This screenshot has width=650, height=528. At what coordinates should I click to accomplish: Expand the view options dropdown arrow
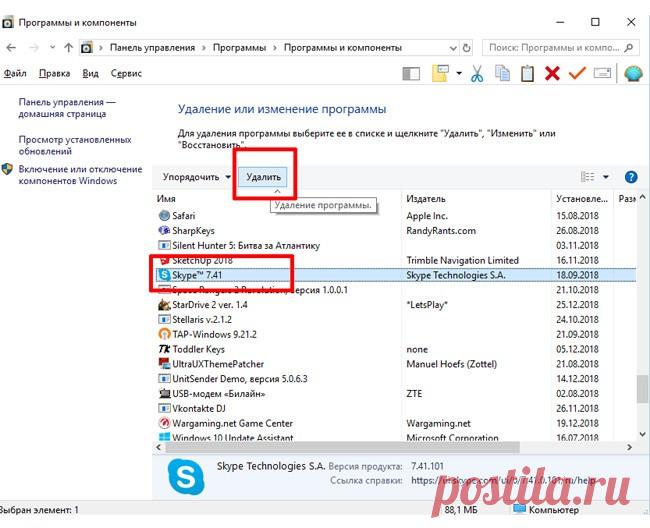[x=606, y=177]
